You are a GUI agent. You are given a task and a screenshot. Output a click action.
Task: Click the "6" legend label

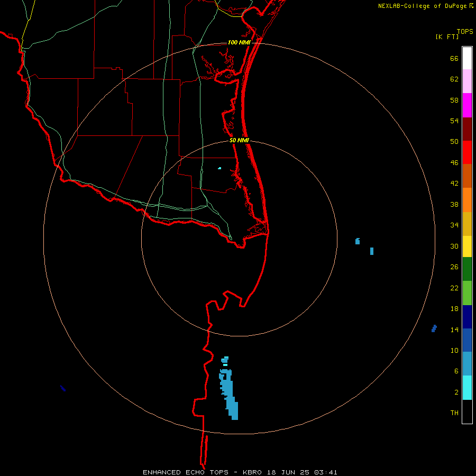[456, 371]
